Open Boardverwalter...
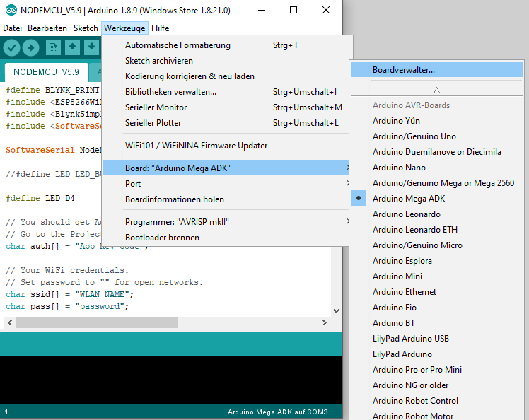Image resolution: width=529 pixels, height=420 pixels. (436, 70)
